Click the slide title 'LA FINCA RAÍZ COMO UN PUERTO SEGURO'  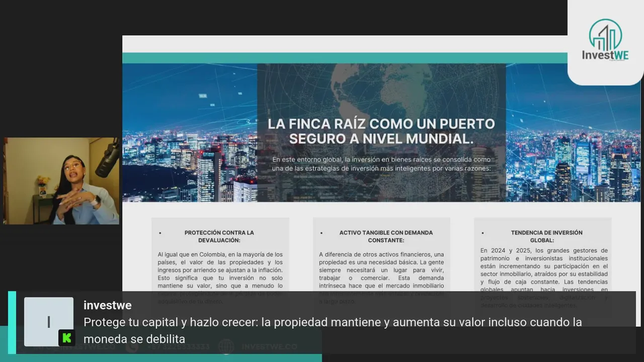381,131
